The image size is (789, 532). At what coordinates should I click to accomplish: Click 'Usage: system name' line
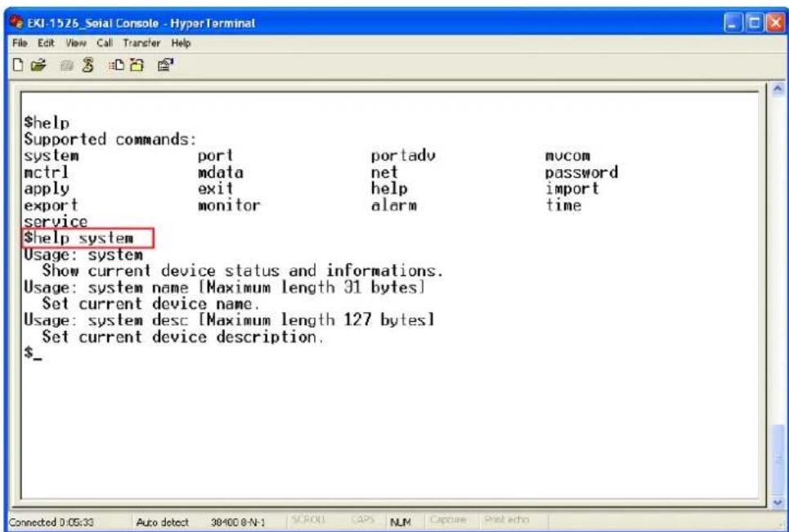coord(224,288)
